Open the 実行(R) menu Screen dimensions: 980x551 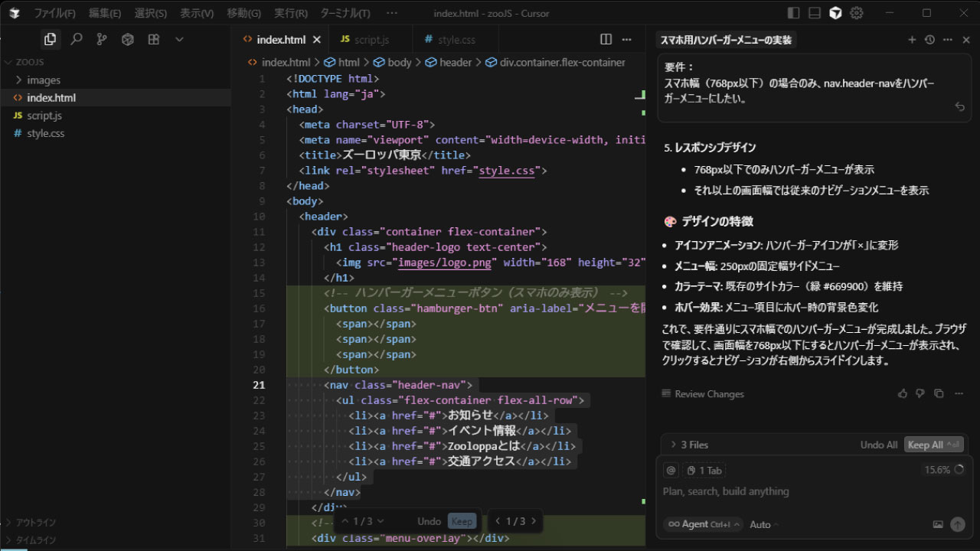coord(291,13)
